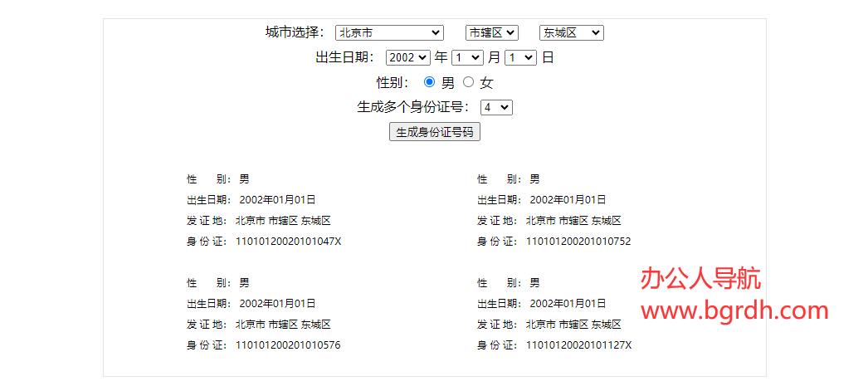Click the 生成多个身份证号 label
Image resolution: width=868 pixels, height=386 pixels.
pos(413,107)
